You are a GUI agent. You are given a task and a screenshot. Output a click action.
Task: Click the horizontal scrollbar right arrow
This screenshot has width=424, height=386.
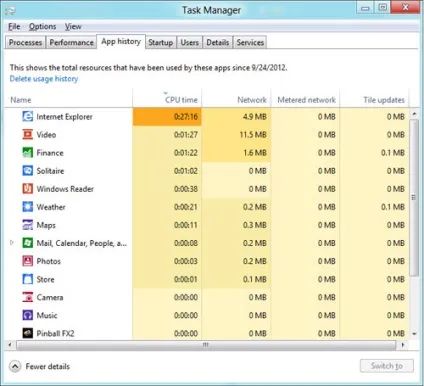(403, 345)
